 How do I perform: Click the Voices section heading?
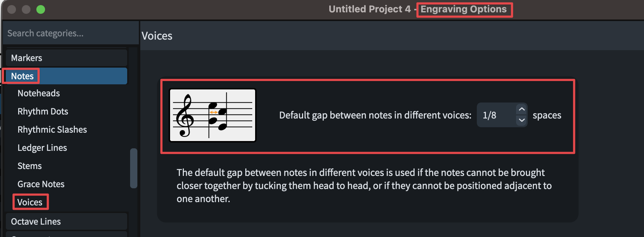tap(157, 36)
